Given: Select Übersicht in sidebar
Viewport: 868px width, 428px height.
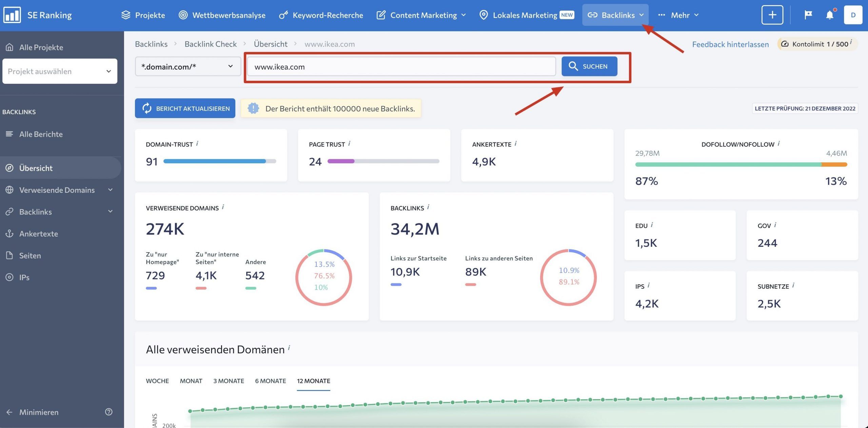Looking at the screenshot, I should 60,168.
